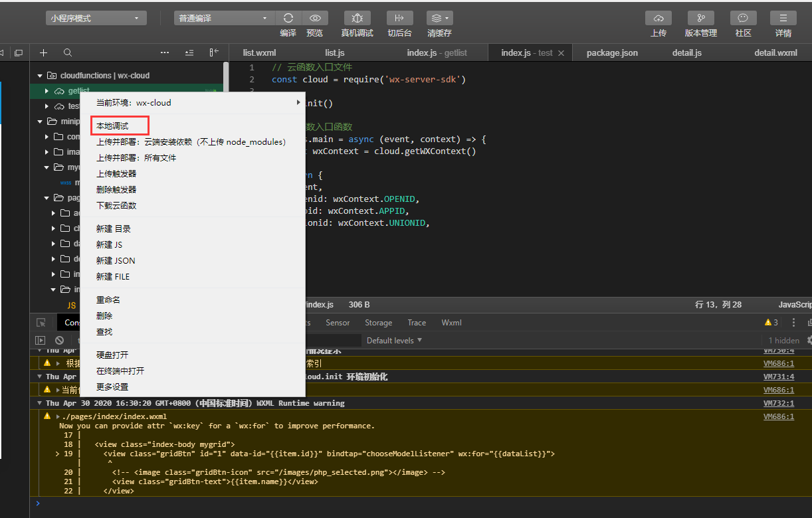Screen dimensions: 812x518
Task: Collapse all folders icon in explorer
Action: click(189, 52)
